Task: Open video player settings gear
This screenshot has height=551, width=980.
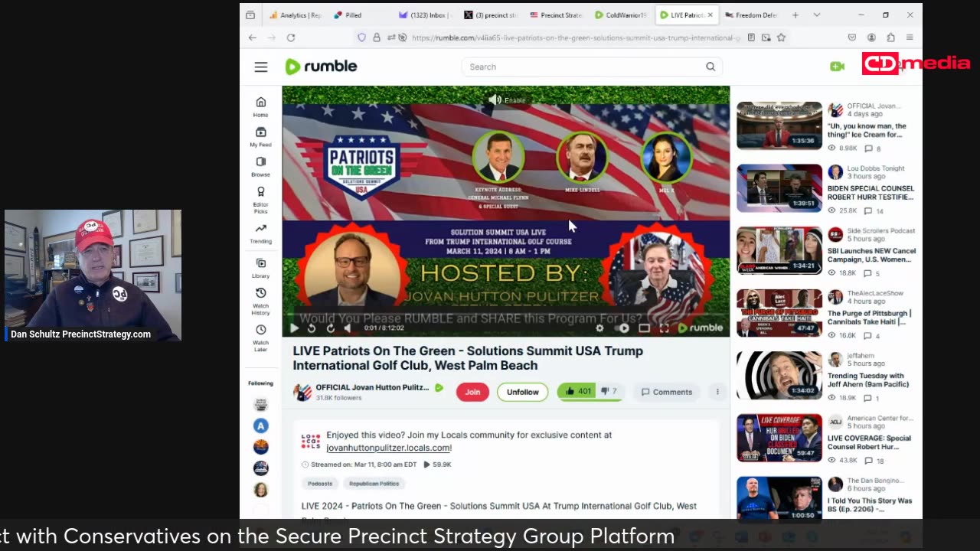Action: 599,328
